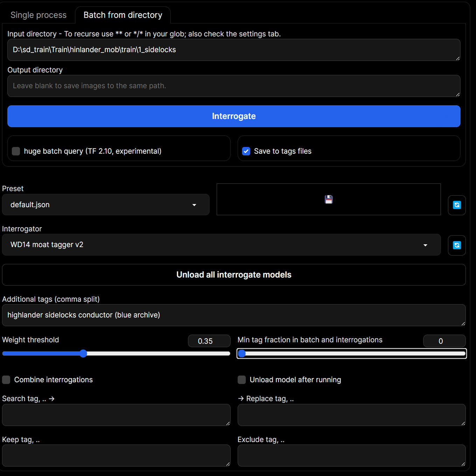Click the Additional tags (comma split) label

tap(51, 299)
